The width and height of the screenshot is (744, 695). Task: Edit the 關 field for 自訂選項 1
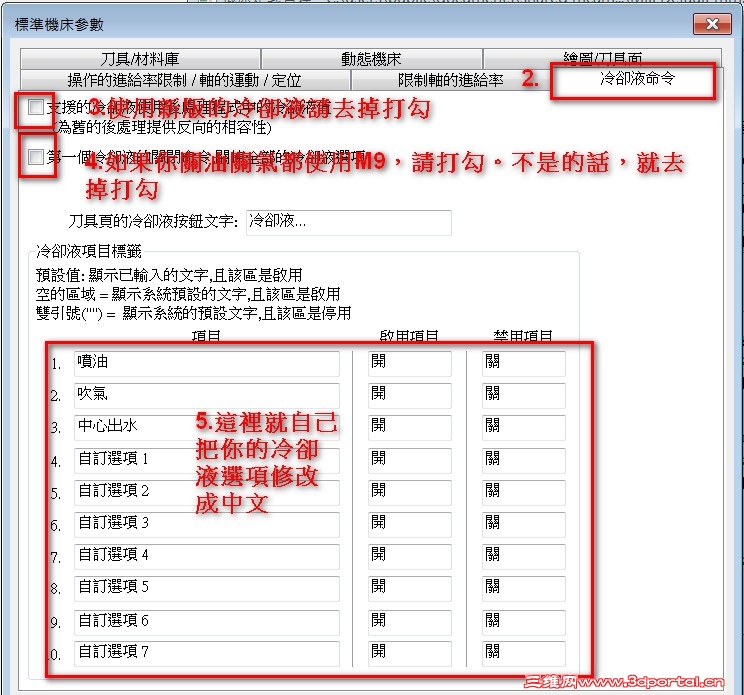coord(524,460)
